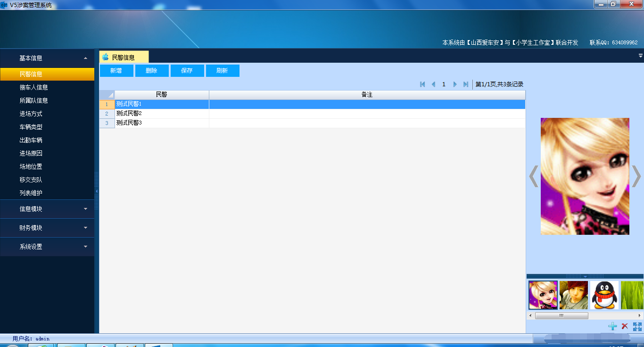This screenshot has width=644, height=347.
Task: Click the V5 app icon in the title bar
Action: pyautogui.click(x=4, y=5)
